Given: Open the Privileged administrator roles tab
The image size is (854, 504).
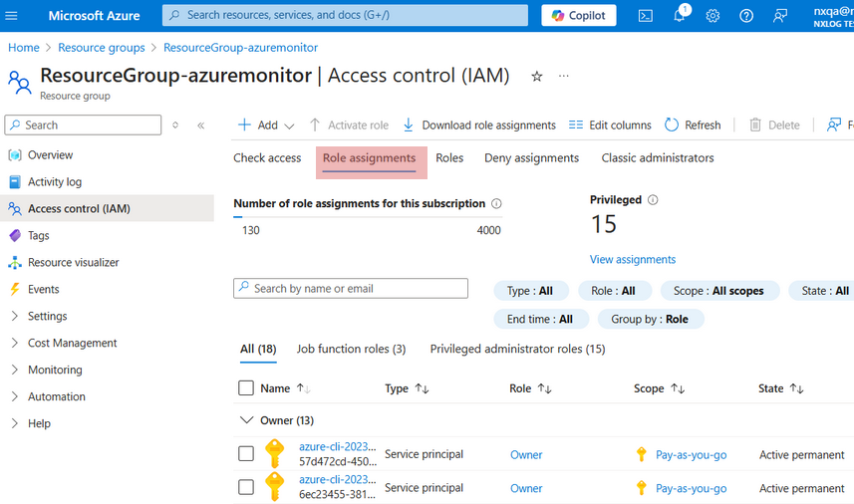Looking at the screenshot, I should (x=517, y=349).
